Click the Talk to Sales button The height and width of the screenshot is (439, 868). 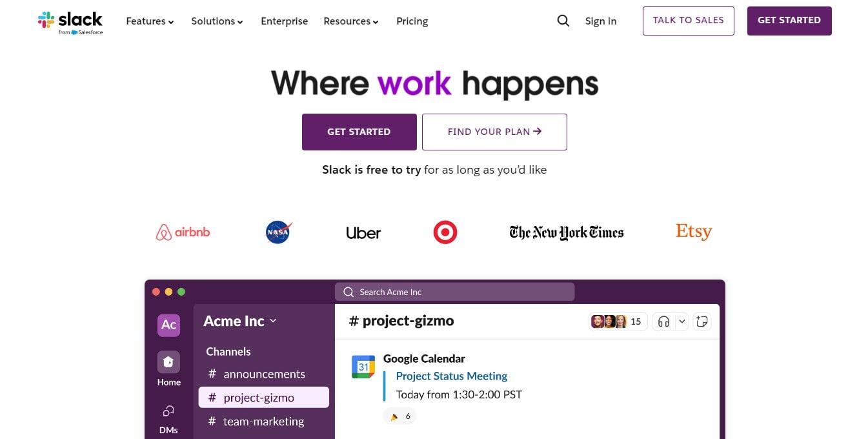(688, 21)
